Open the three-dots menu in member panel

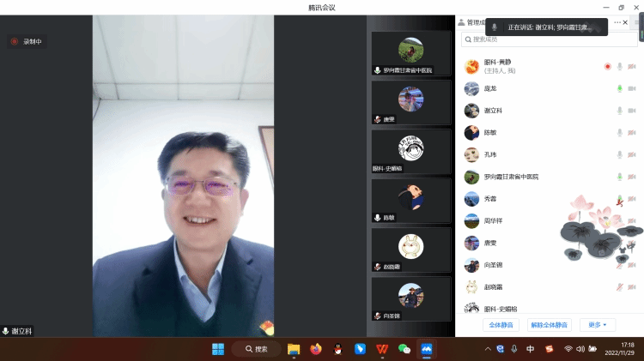tap(617, 22)
